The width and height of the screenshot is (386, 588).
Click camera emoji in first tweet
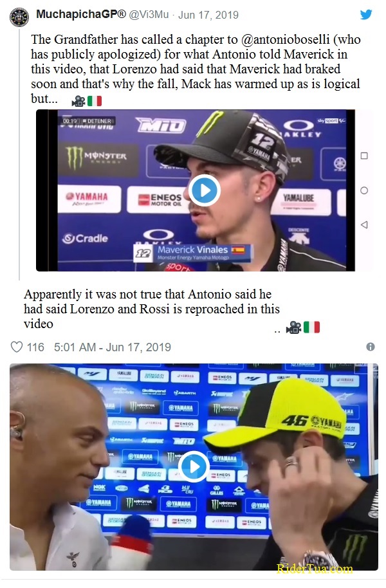(78, 100)
